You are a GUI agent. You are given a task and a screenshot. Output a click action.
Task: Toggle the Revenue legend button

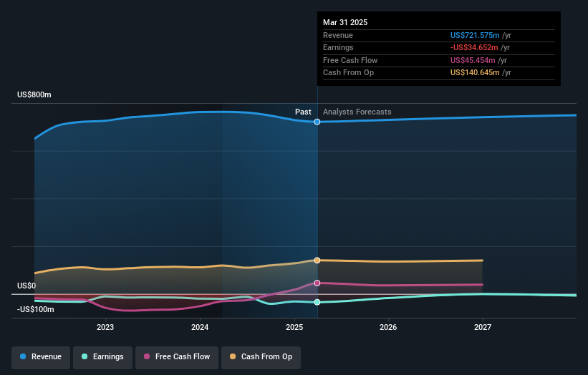pos(41,357)
